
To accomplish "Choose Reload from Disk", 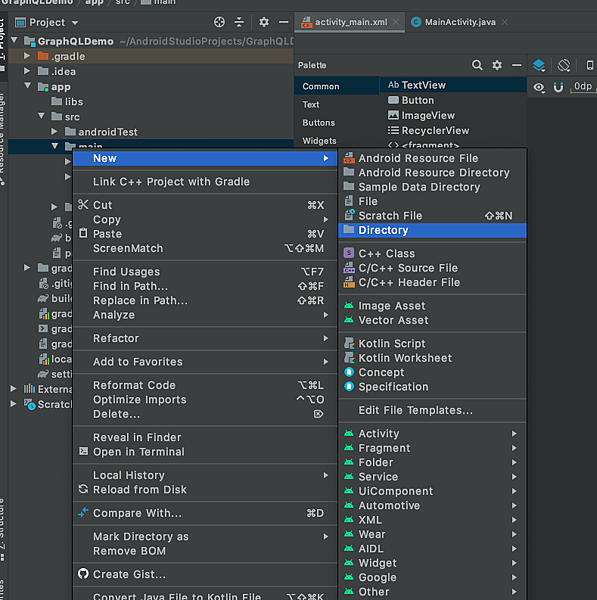I will pos(205,489).
